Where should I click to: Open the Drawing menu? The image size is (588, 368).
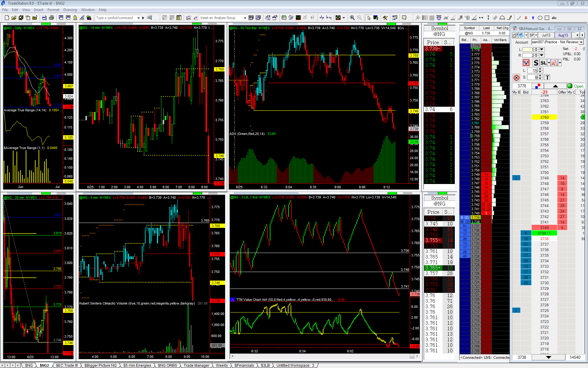(70, 10)
